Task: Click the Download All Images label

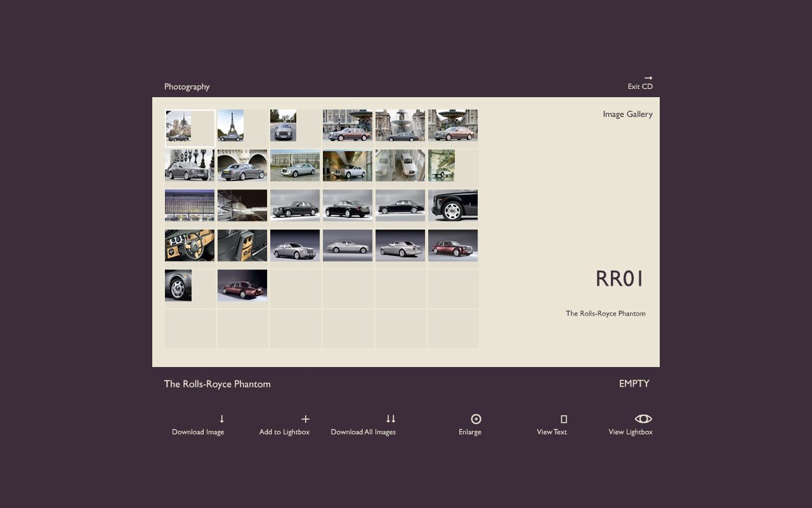Action: tap(363, 432)
